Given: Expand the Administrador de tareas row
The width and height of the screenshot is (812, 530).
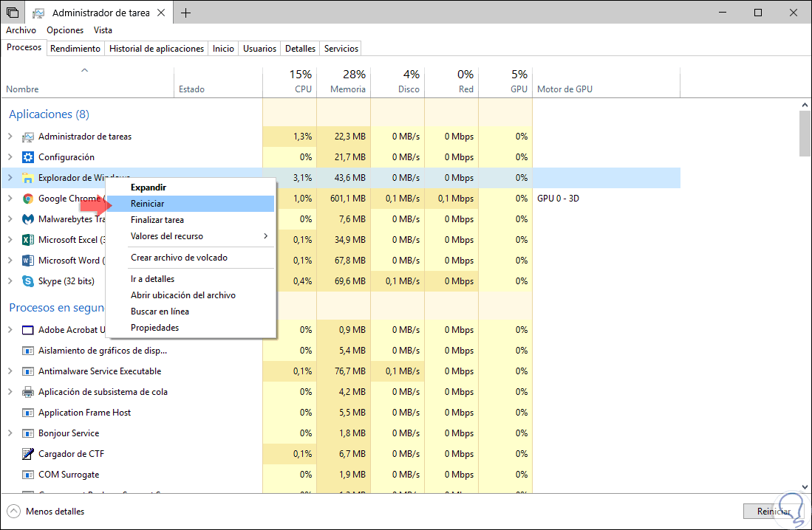Looking at the screenshot, I should pyautogui.click(x=10, y=137).
